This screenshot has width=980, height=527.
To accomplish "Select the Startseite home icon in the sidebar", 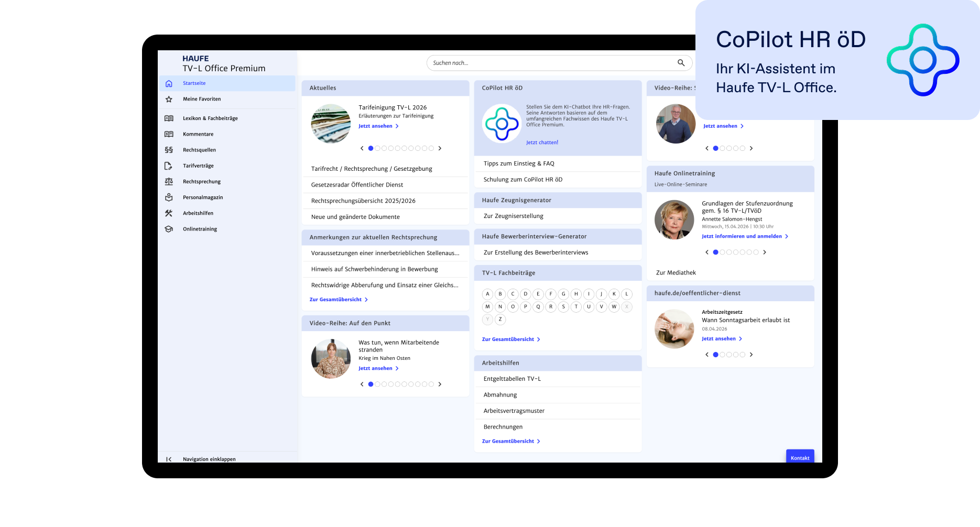I will [x=168, y=83].
